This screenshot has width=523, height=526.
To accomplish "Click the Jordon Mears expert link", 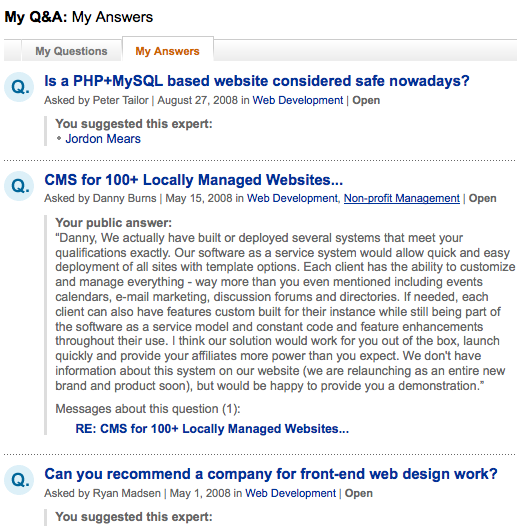I will click(103, 139).
